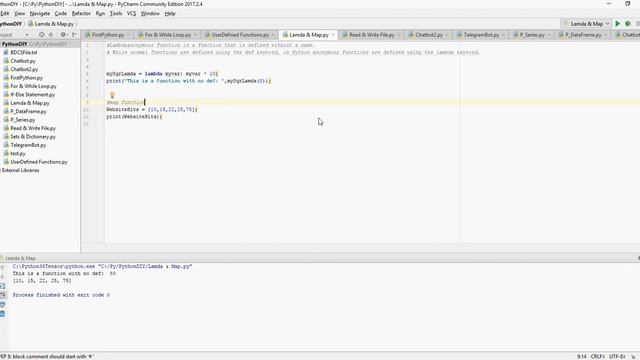Viewport: 640px width, 360px height.
Task: Open the Code menu
Action: pyautogui.click(x=60, y=13)
